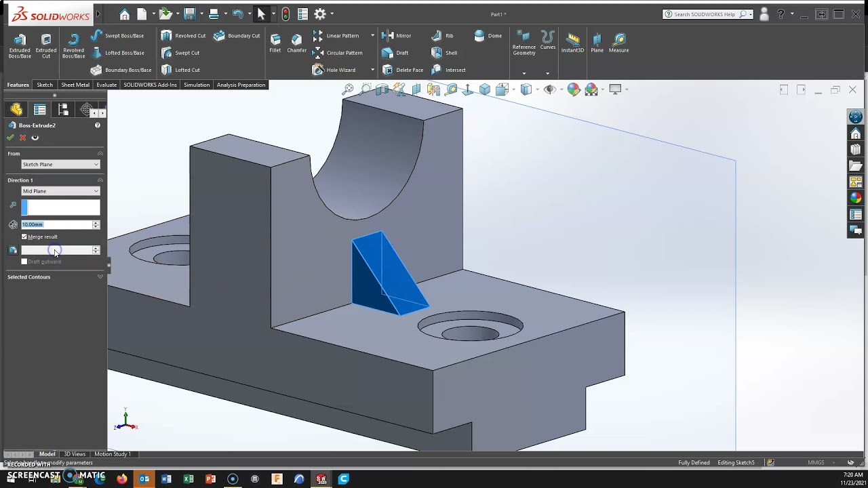Select the Plane tool
Image resolution: width=868 pixels, height=488 pixels.
tap(597, 43)
